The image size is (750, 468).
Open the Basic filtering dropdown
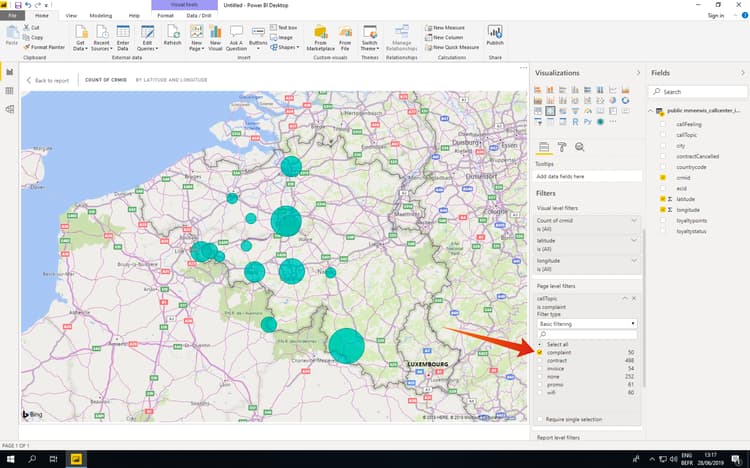(587, 324)
